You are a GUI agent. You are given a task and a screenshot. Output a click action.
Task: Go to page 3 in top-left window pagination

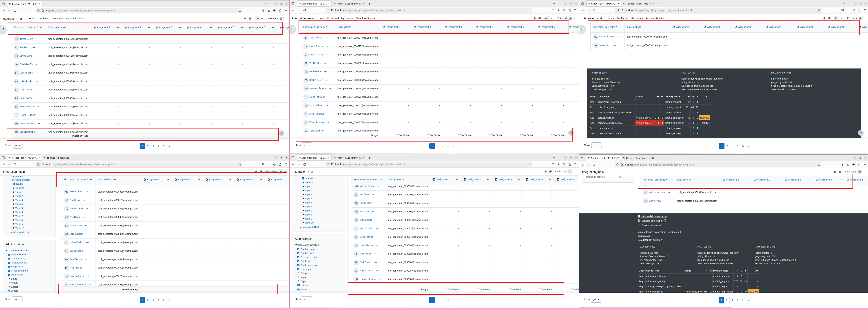pos(153,146)
